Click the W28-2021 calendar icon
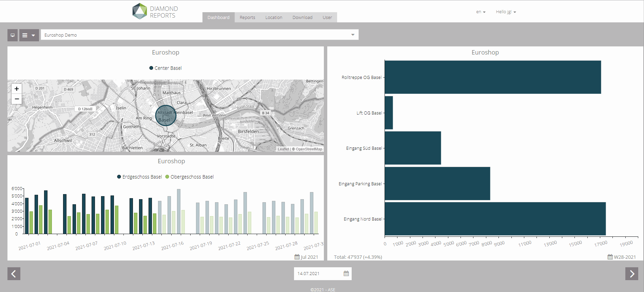 (610, 257)
